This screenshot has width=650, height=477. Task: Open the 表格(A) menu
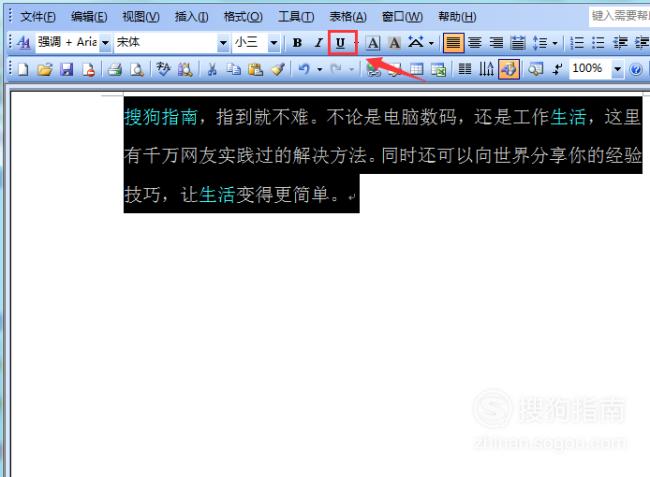[x=348, y=17]
